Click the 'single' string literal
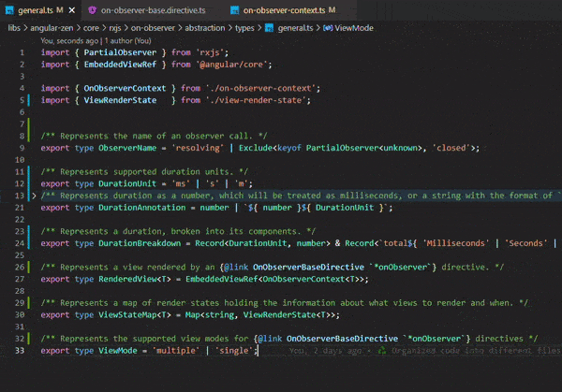Viewport: 562px width, 392px height. click(x=233, y=351)
